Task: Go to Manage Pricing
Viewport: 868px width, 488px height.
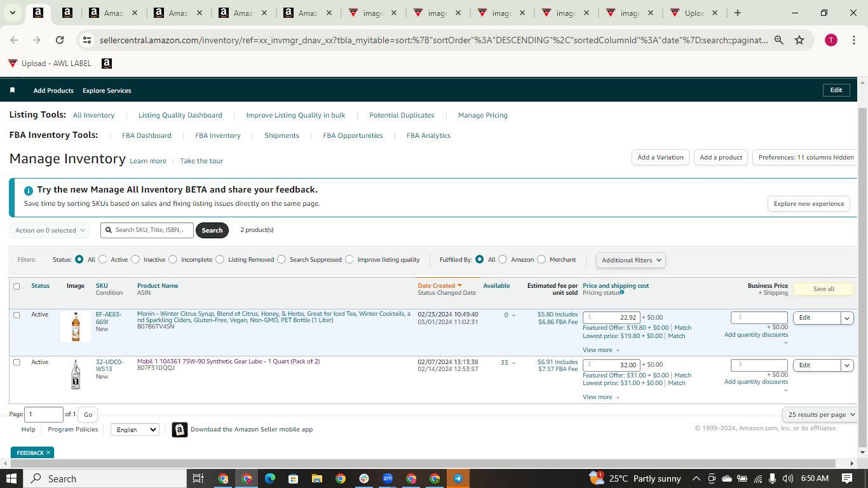Action: coord(483,115)
